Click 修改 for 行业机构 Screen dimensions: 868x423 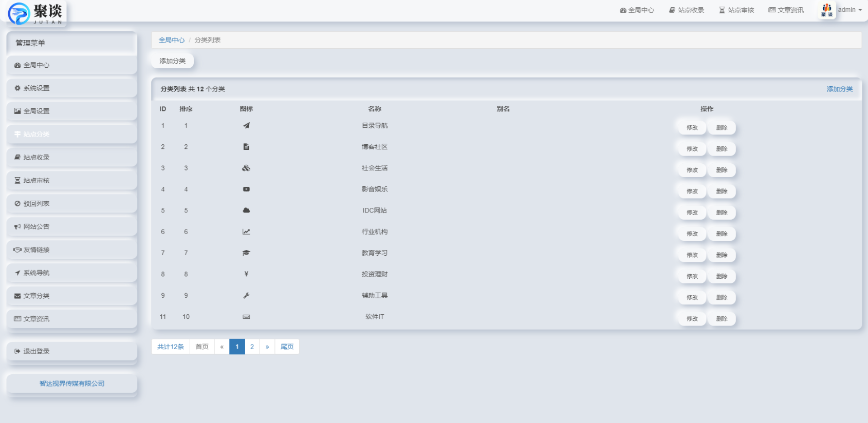click(x=692, y=234)
